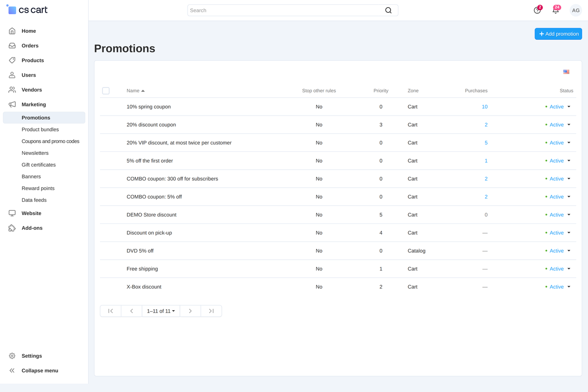Open the 10% spring coupon promotion
Viewport: 588px width, 392px height.
click(x=148, y=107)
